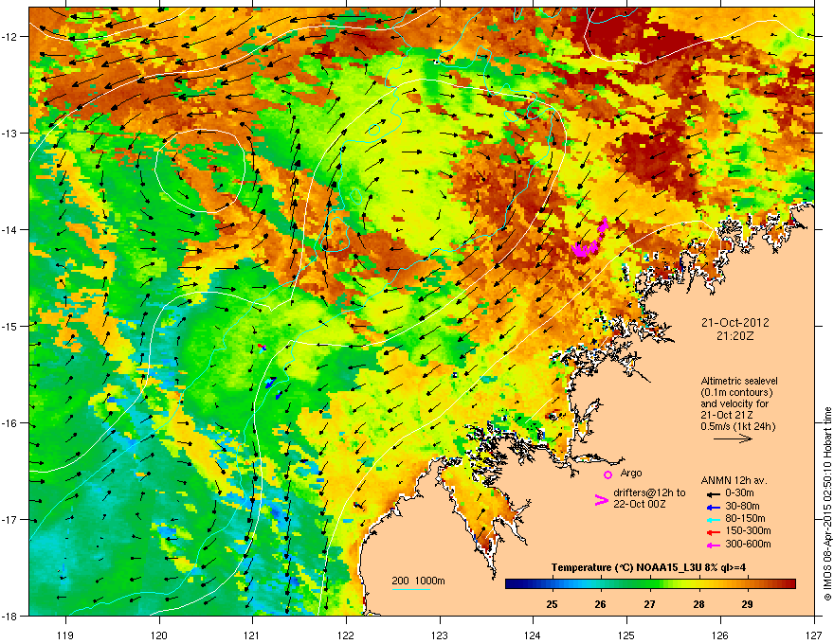The height and width of the screenshot is (644, 834).
Task: Click the time label 21:20Z
Action: 735,336
